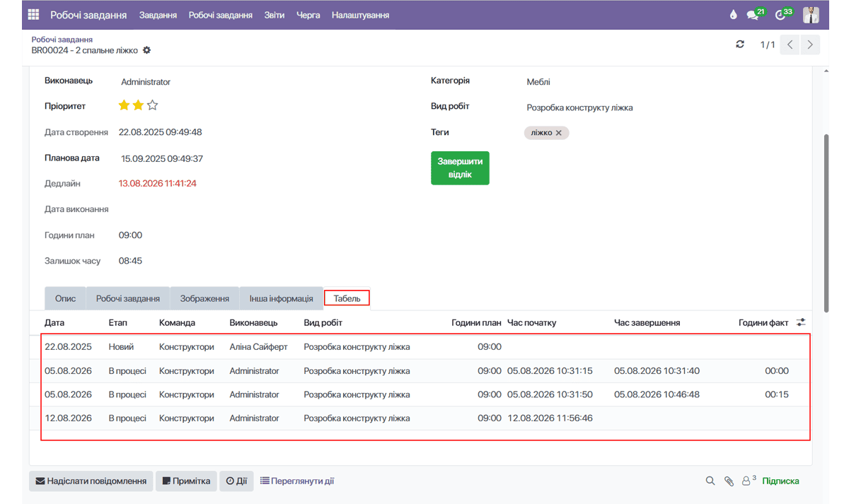Image resolution: width=849 pixels, height=504 pixels.
Task: Click the "Надіслати повідомлення" button
Action: click(x=91, y=481)
